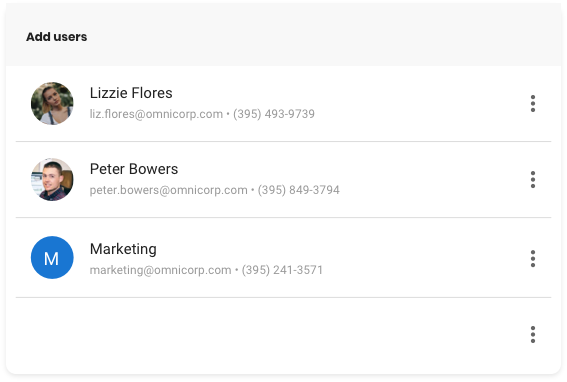The image size is (567, 382).
Task: Open the three-dot menu on the empty row
Action: point(533,335)
